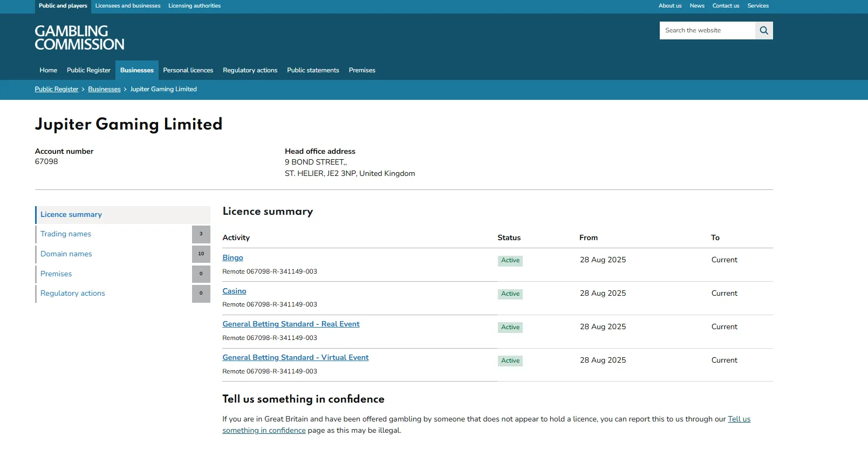
Task: Open the Bingo licence activity
Action: [233, 258]
